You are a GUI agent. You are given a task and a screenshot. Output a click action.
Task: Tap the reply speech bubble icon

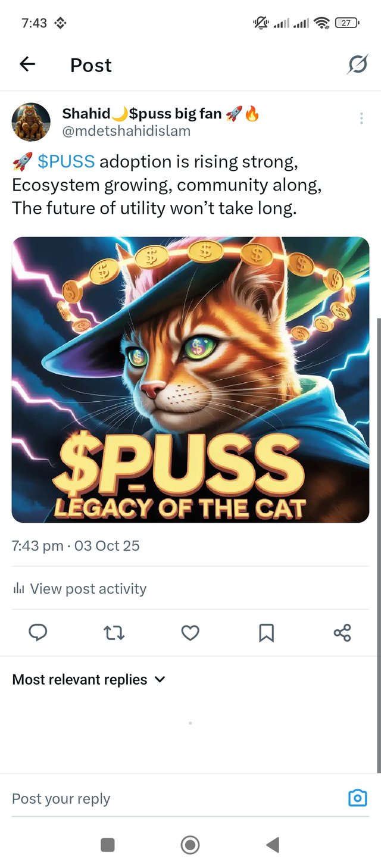click(x=38, y=633)
